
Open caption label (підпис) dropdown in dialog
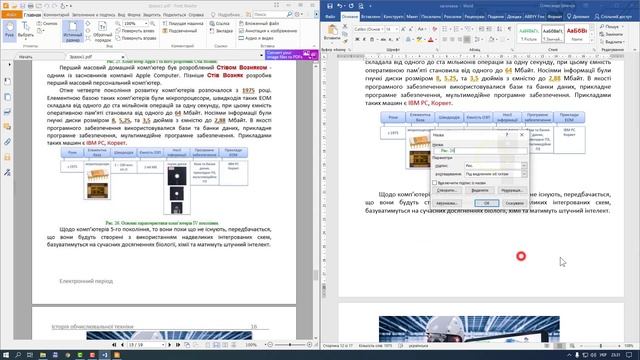(524, 166)
